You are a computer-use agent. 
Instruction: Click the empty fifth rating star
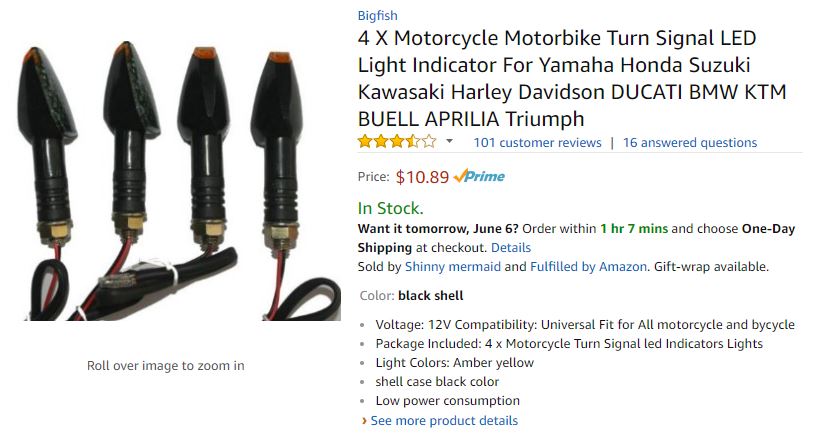(429, 142)
